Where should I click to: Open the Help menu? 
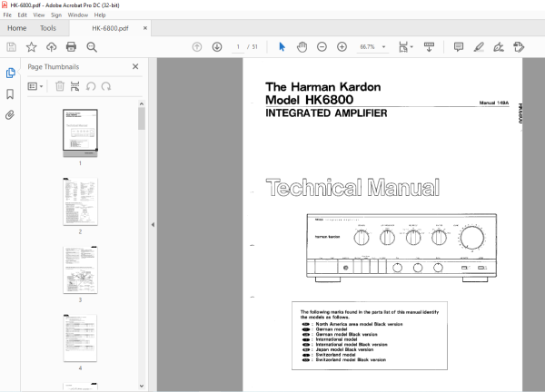(x=100, y=15)
